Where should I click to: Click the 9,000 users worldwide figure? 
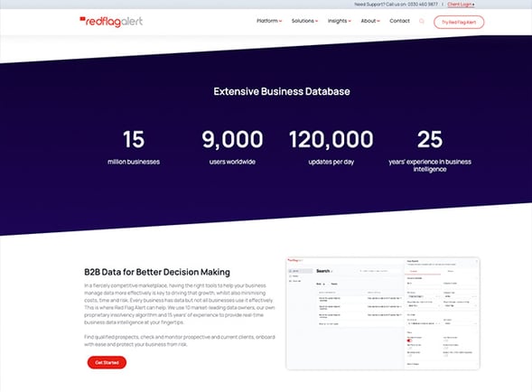click(232, 139)
